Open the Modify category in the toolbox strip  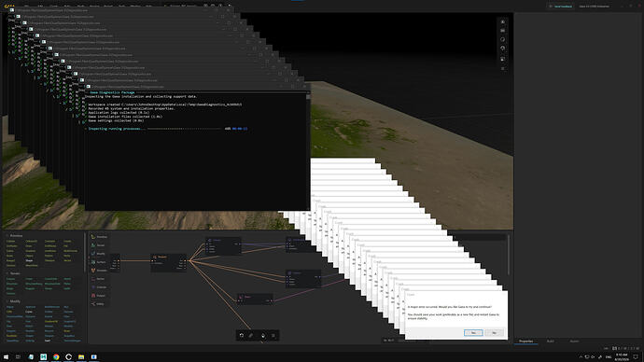pyautogui.click(x=99, y=254)
